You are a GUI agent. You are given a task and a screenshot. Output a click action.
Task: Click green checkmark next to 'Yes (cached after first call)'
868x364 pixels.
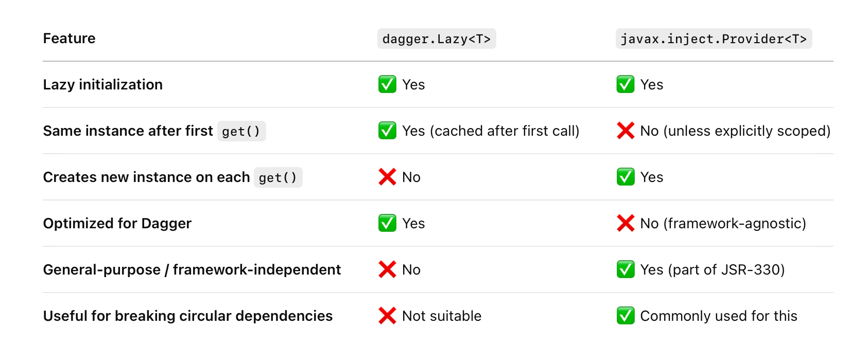[x=387, y=131]
